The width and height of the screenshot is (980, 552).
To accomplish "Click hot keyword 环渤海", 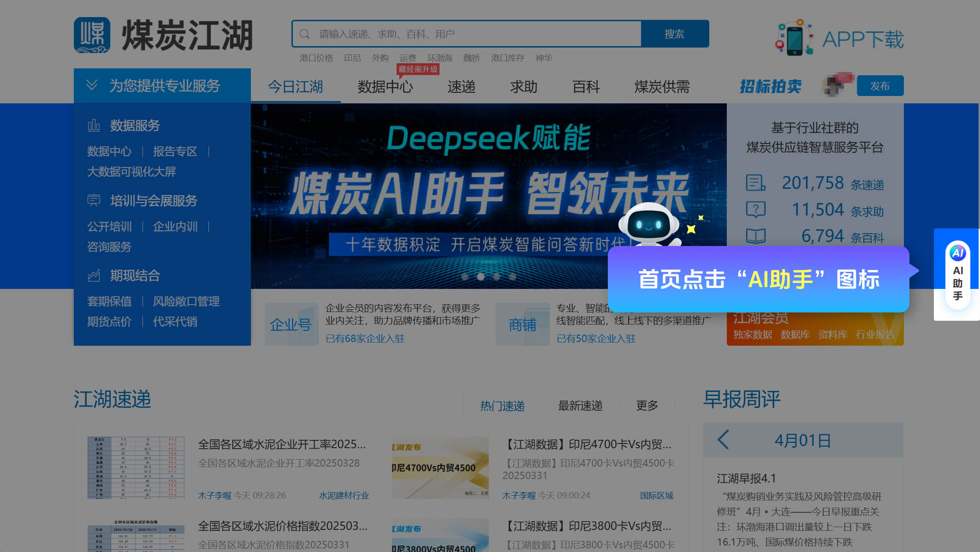I will pyautogui.click(x=440, y=58).
